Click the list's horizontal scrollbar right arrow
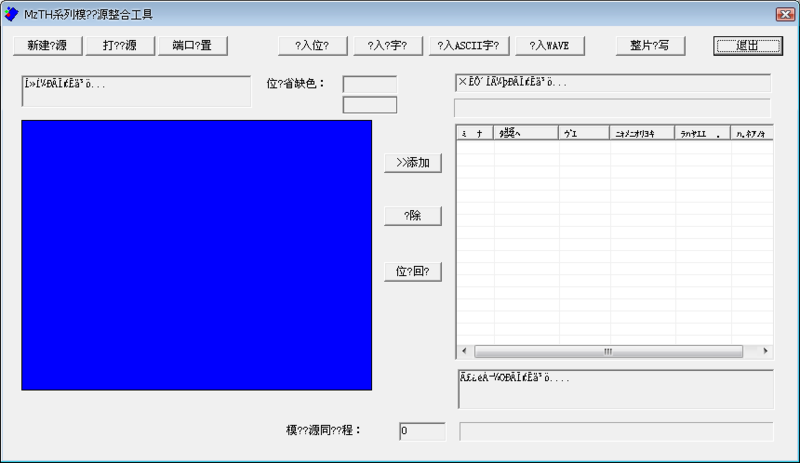Viewport: 800px width, 463px height. pos(765,351)
